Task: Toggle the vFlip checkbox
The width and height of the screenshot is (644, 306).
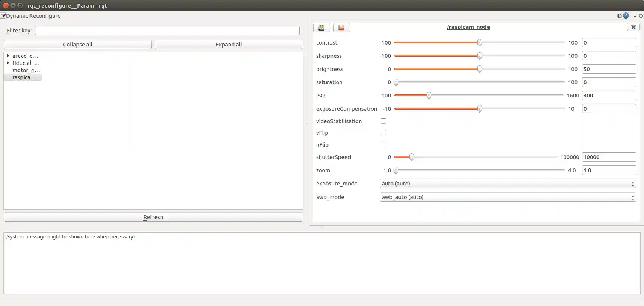Action: click(383, 133)
